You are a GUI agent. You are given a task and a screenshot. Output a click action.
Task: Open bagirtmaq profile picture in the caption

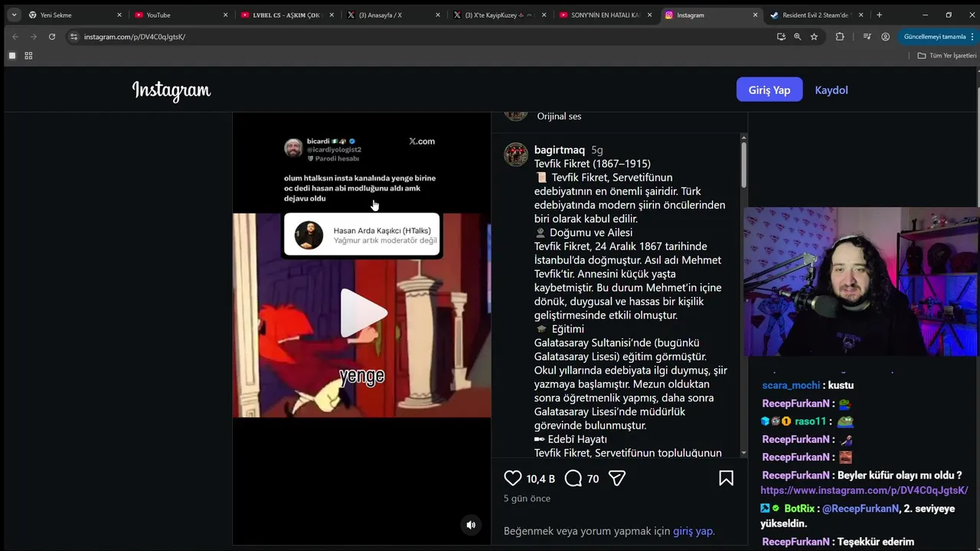pos(516,155)
